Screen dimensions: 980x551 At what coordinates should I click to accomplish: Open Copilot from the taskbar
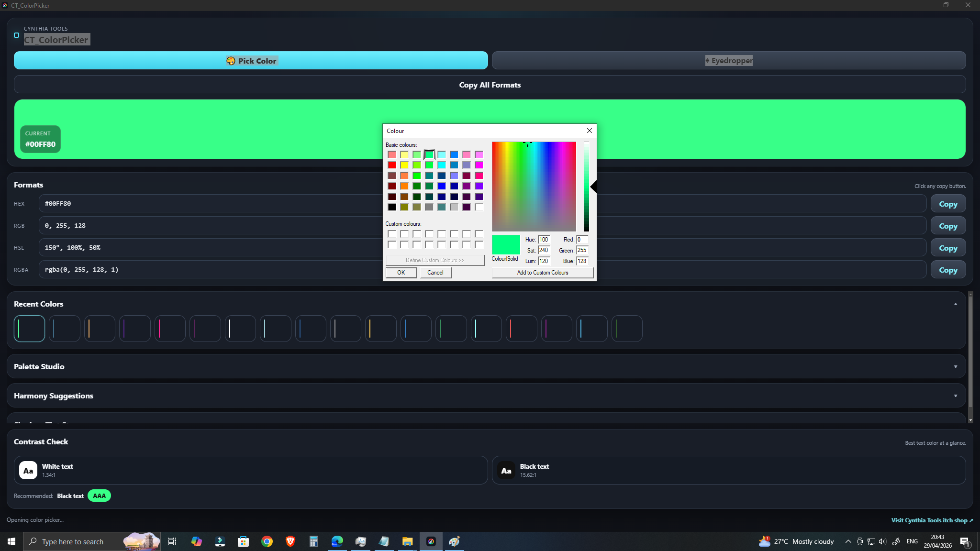197,541
